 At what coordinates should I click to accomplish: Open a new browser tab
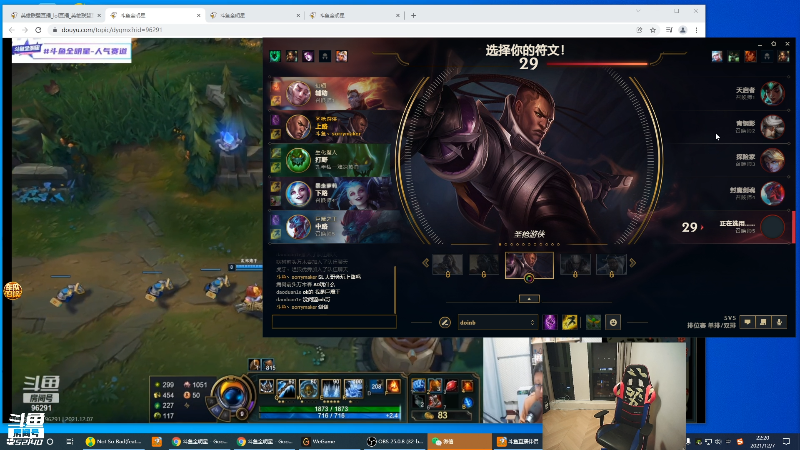point(413,15)
